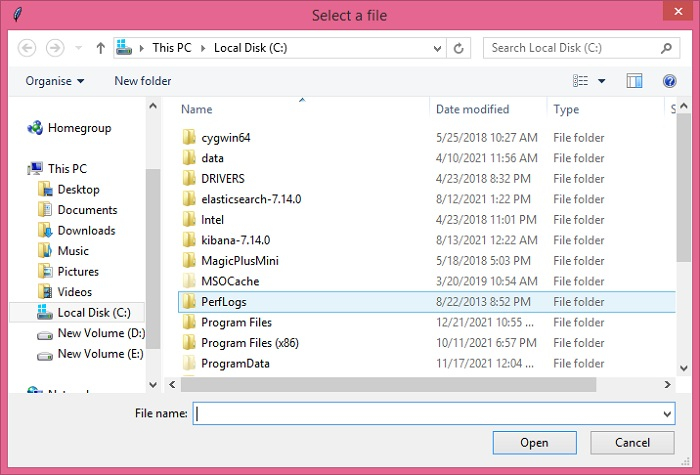Select New Volume (D:) drive
This screenshot has width=700, height=475.
tap(100, 333)
